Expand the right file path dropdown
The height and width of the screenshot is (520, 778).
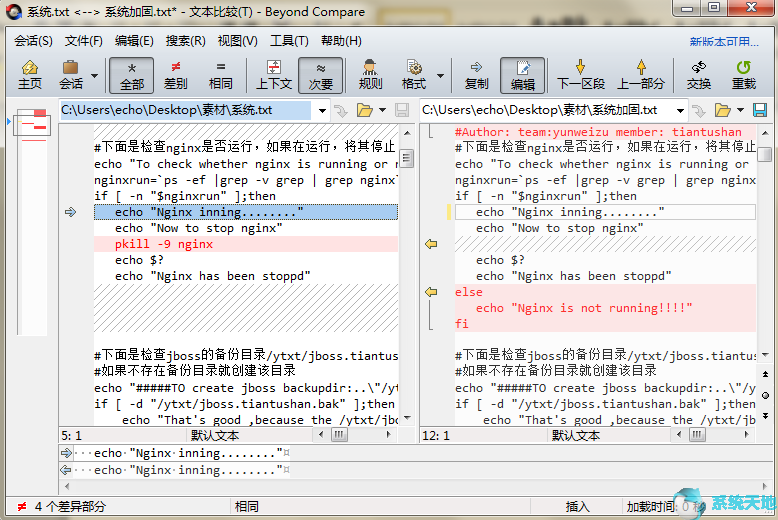[680, 111]
